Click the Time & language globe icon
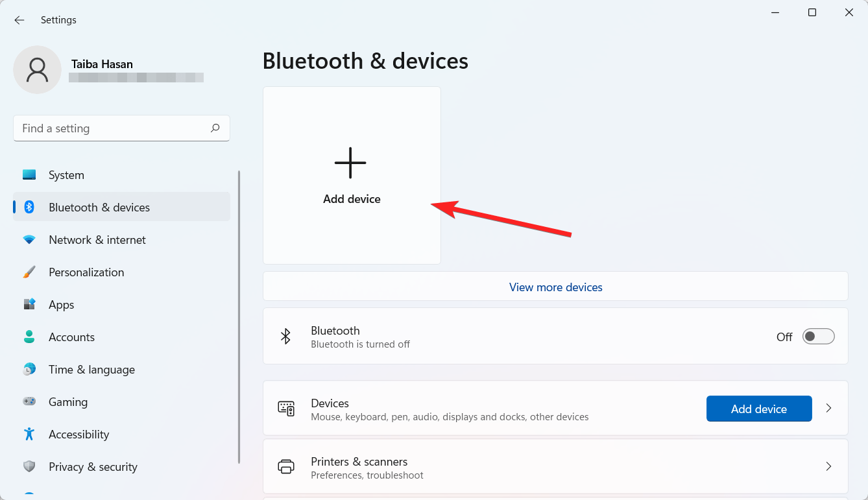Viewport: 868px width, 500px height. [x=29, y=370]
